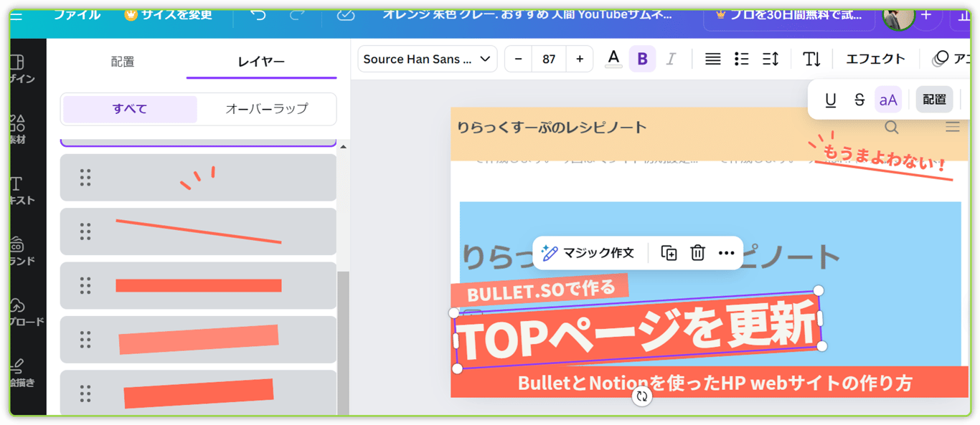Open the user avatar profile

click(x=898, y=18)
